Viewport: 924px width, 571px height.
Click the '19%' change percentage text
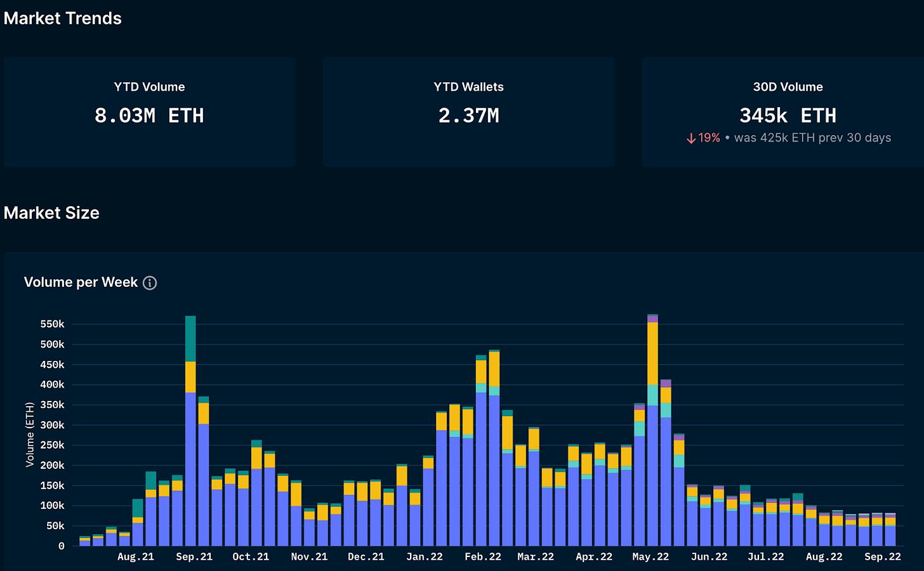tap(709, 138)
